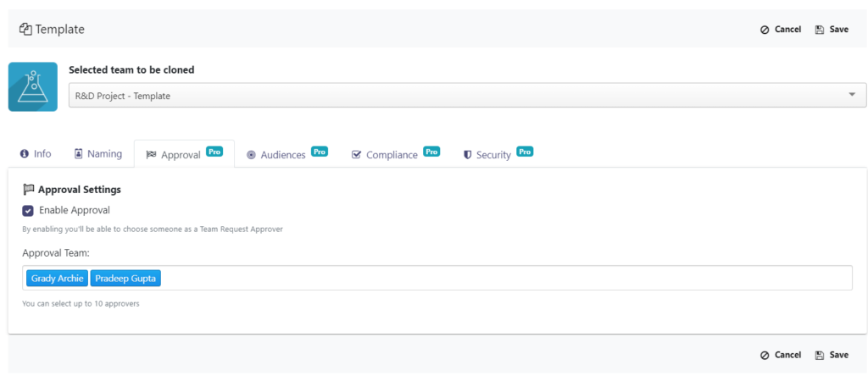Click the bottom Save button

[x=832, y=355]
